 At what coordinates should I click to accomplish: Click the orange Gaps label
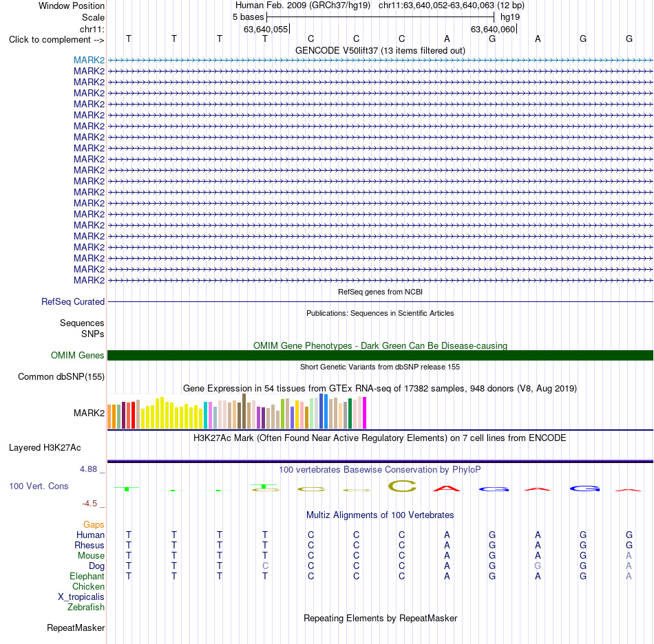point(94,525)
